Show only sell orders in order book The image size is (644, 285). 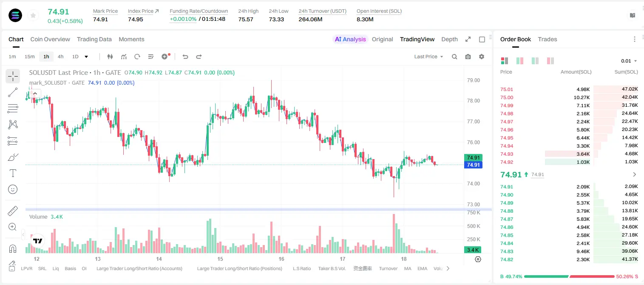point(550,61)
